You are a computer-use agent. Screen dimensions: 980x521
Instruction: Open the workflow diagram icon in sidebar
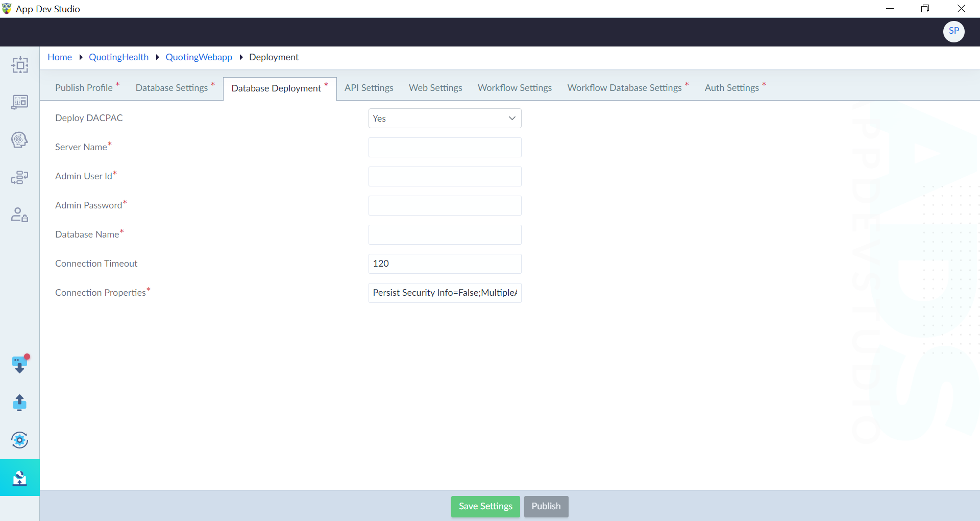[x=20, y=177]
